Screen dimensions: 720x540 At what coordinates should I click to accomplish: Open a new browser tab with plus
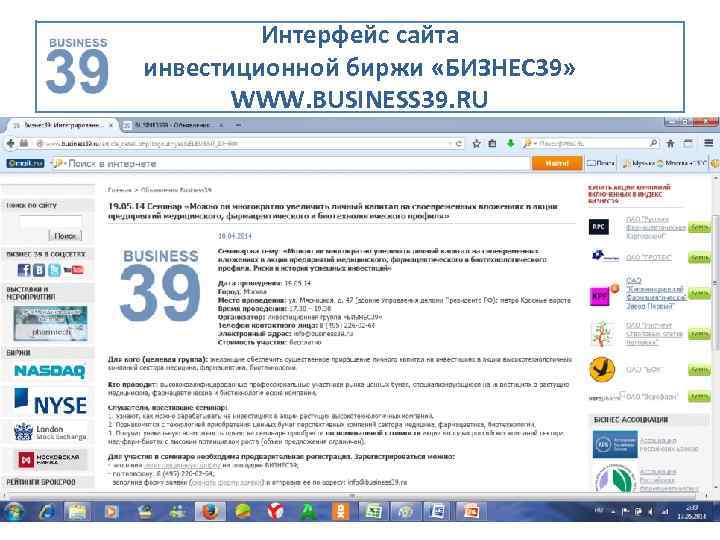tap(238, 125)
